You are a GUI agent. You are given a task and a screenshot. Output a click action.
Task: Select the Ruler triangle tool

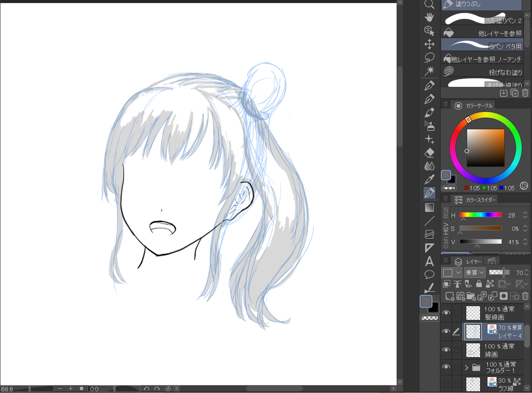coord(429,248)
